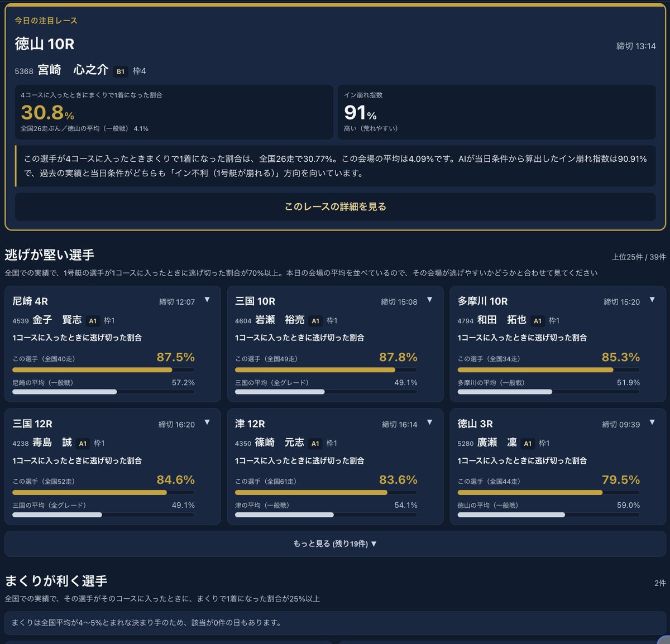Expand the 津 12R card arrow
670x644 pixels.
click(x=430, y=422)
